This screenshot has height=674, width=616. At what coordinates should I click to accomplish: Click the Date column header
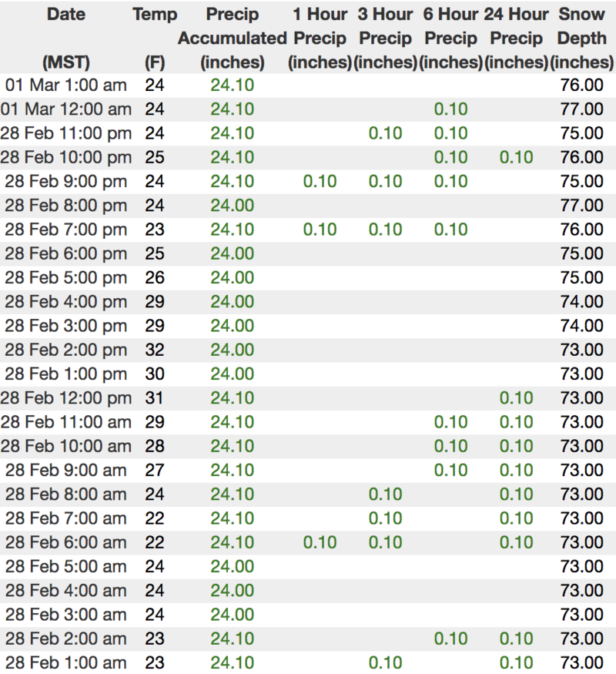65,15
